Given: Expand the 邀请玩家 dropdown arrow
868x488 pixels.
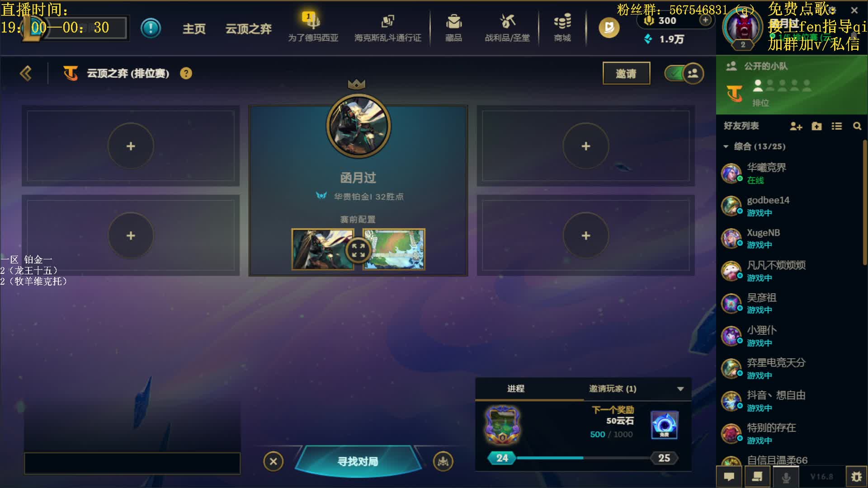Looking at the screenshot, I should [680, 389].
